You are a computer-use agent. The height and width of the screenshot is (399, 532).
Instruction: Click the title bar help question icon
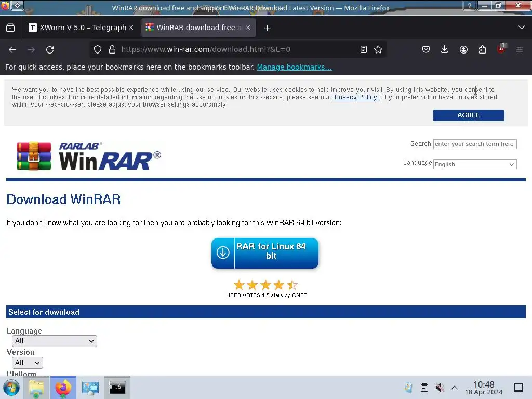[x=470, y=5]
